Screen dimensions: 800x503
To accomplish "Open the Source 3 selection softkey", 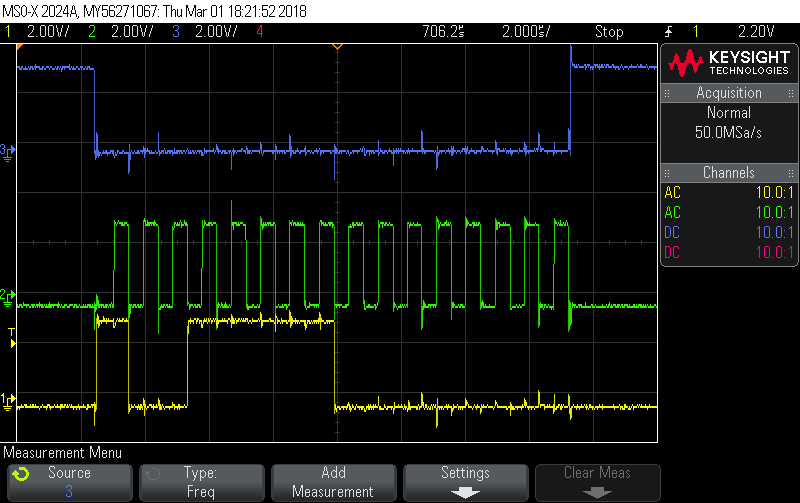I will [x=69, y=482].
